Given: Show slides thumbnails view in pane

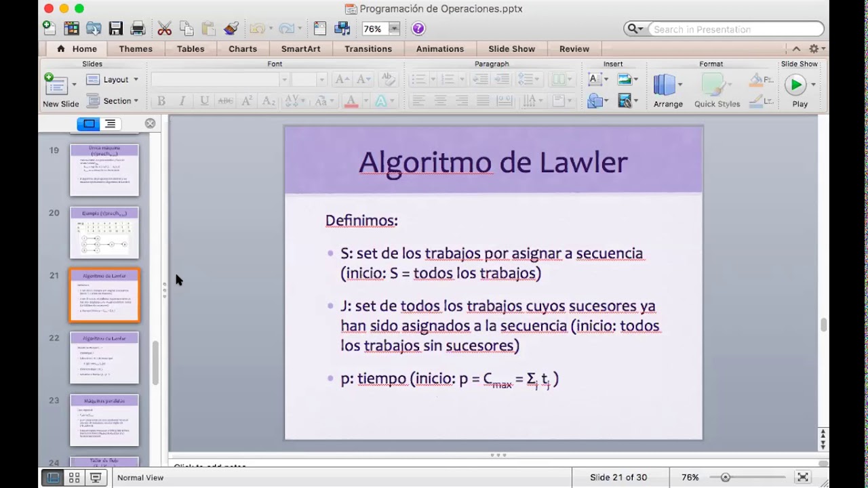Looking at the screenshot, I should click(x=89, y=124).
